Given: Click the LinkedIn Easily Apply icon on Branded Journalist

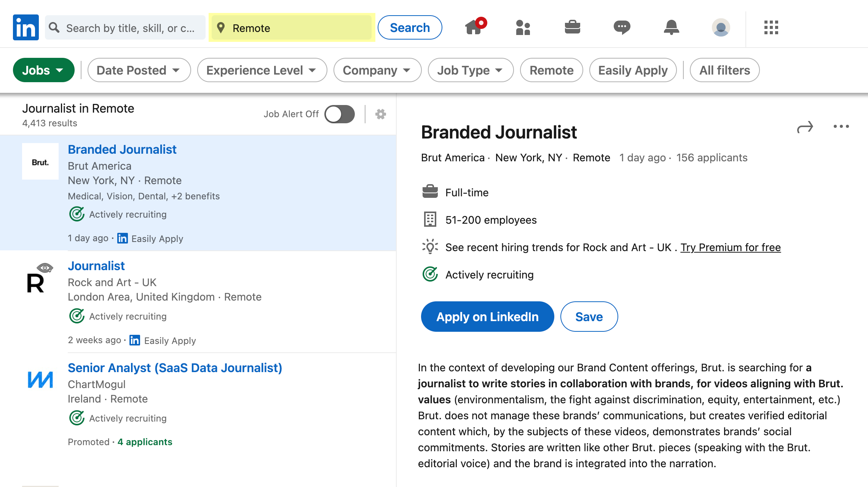Looking at the screenshot, I should [x=123, y=238].
